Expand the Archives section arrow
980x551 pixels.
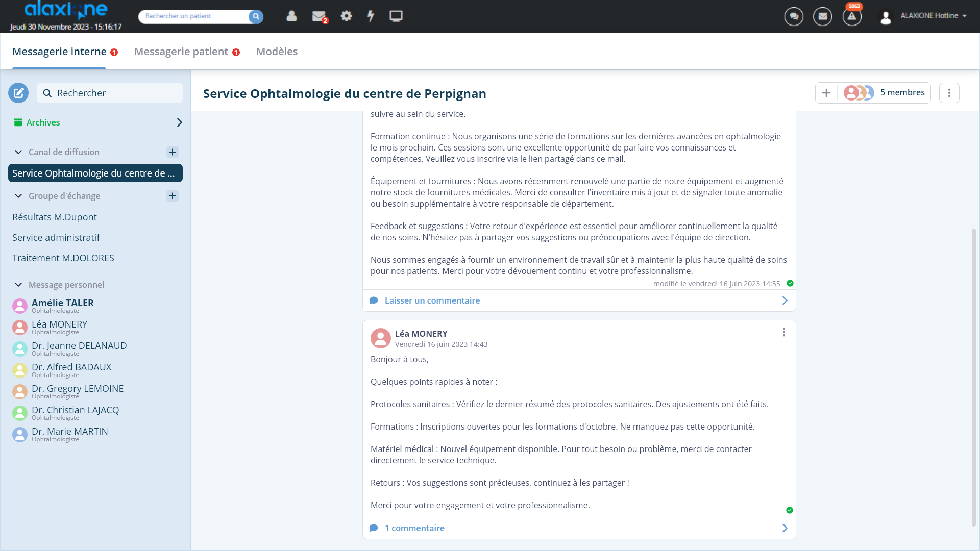pyautogui.click(x=179, y=122)
